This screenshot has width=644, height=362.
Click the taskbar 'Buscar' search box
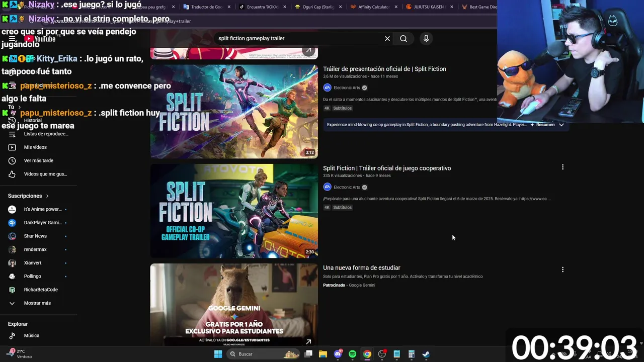[x=264, y=354]
